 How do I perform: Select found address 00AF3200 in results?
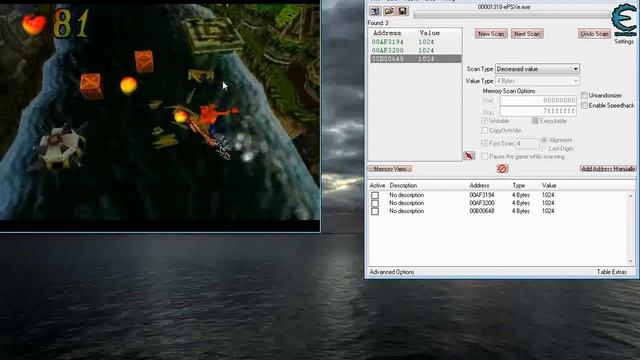click(416, 50)
